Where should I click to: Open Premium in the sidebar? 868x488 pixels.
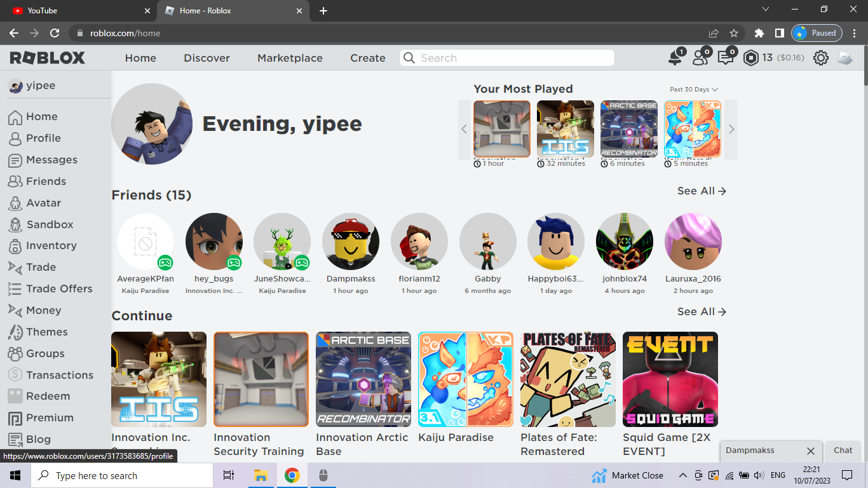pyautogui.click(x=50, y=418)
